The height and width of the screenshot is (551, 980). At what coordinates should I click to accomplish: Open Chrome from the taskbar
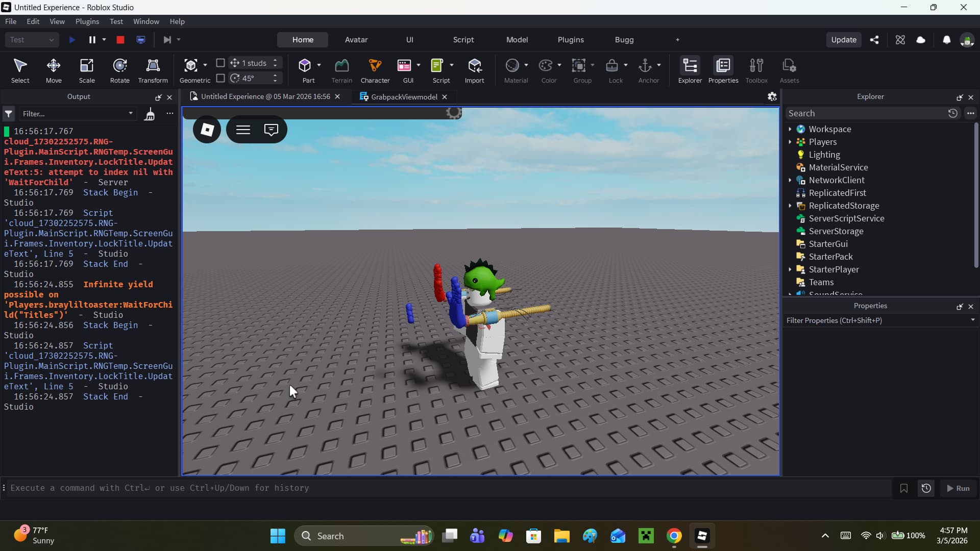(x=674, y=536)
